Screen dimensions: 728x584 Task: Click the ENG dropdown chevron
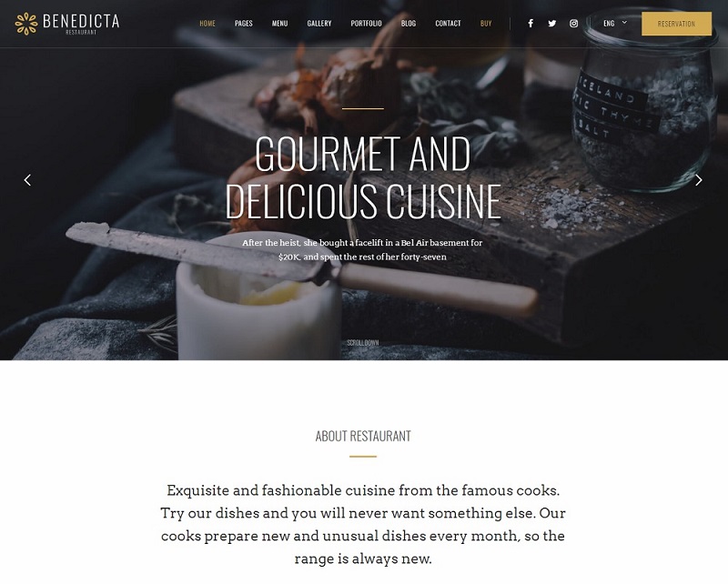click(x=624, y=22)
